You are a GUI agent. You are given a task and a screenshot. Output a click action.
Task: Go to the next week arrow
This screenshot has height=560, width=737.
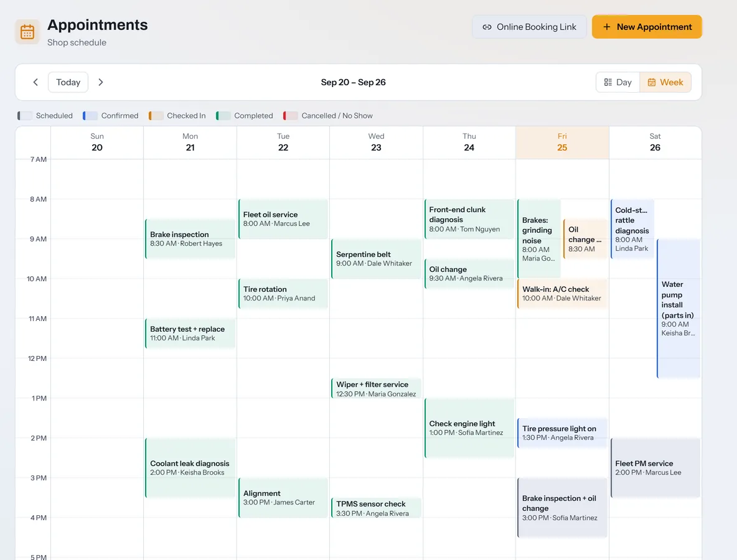pyautogui.click(x=101, y=82)
